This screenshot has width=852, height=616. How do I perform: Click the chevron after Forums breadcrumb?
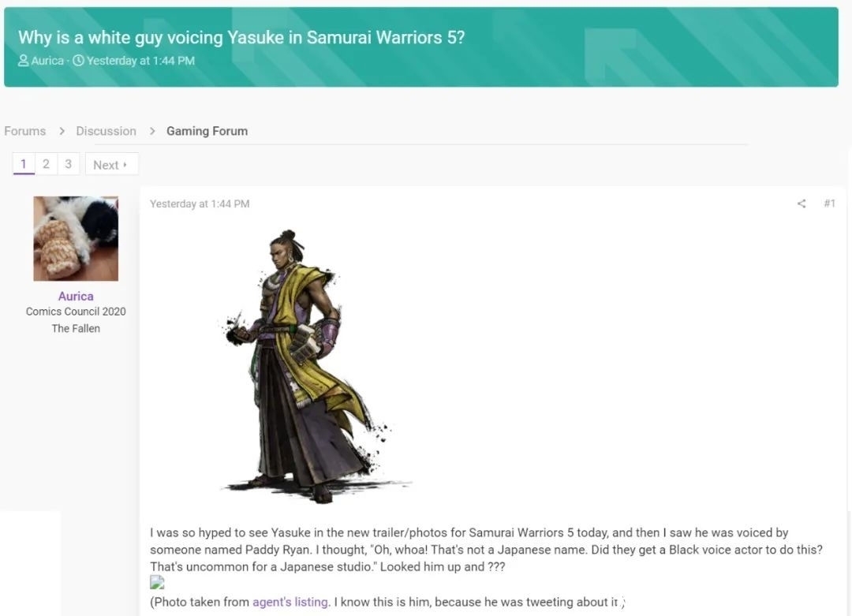point(62,131)
